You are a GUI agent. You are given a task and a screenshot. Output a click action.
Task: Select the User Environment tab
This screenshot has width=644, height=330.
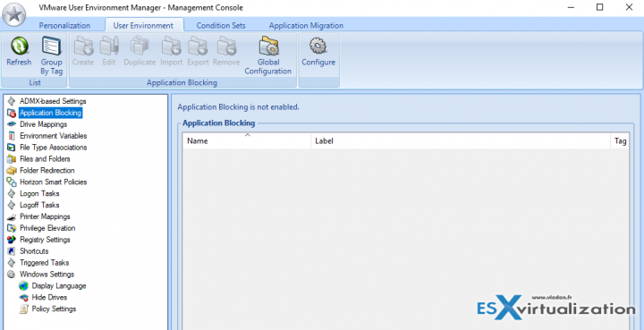point(143,25)
